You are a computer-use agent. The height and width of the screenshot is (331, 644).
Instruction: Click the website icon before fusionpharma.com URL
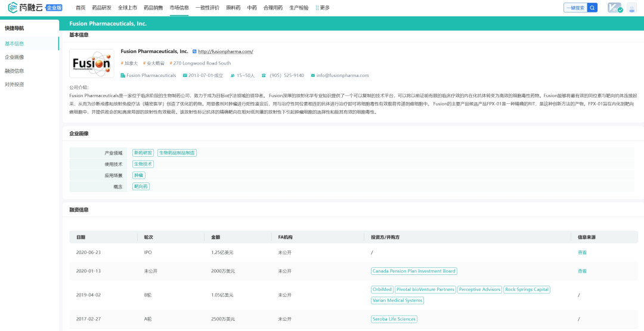[194, 52]
